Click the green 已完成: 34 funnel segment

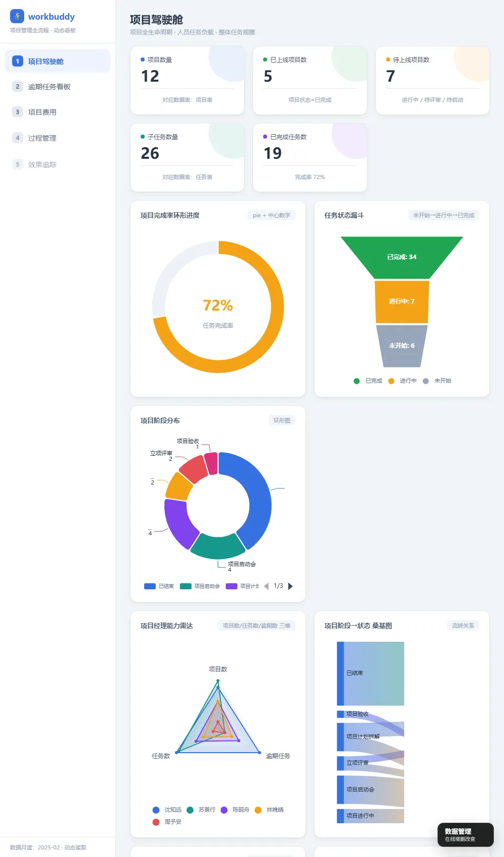(x=402, y=257)
